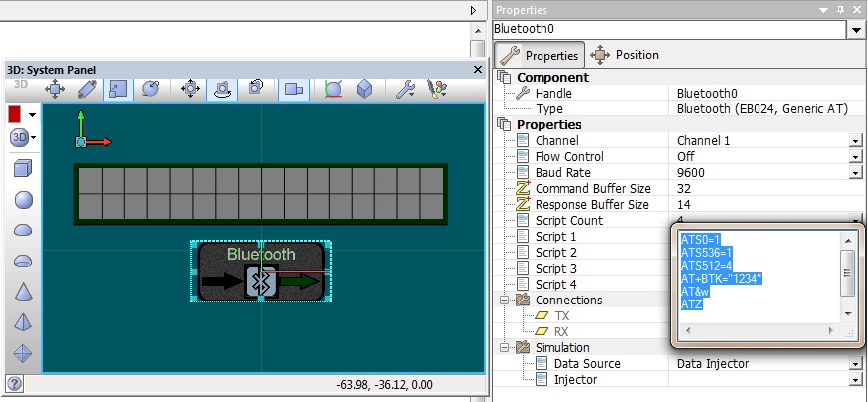
Task: Toggle the scale selection mode button
Action: point(118,89)
